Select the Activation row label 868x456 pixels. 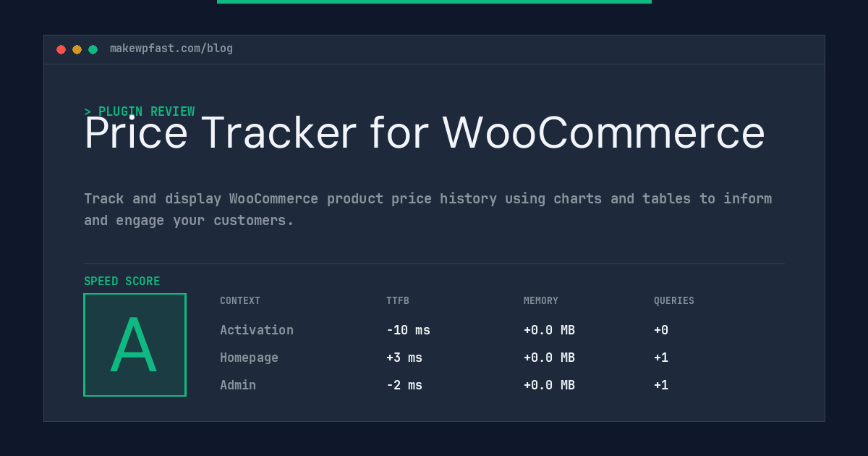pyautogui.click(x=257, y=330)
